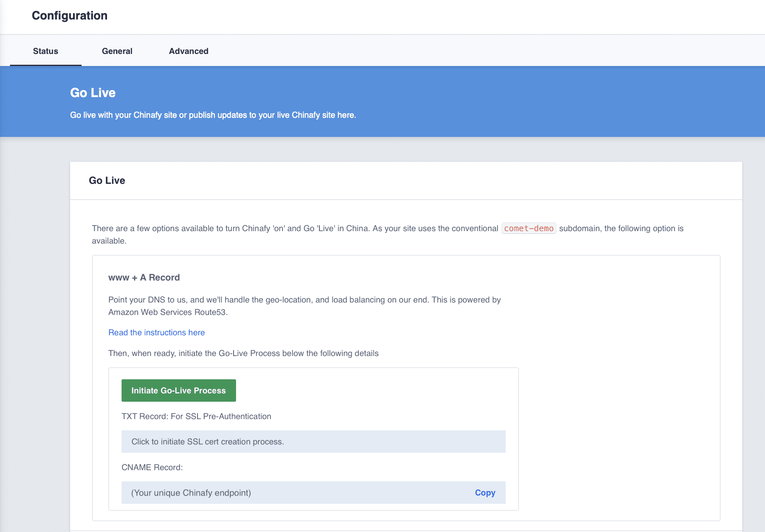Click the SSL cert creation process field
The width and height of the screenshot is (765, 532).
point(314,442)
